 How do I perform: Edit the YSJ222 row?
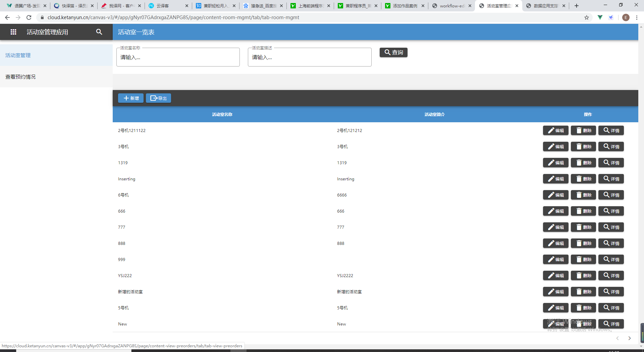556,275
